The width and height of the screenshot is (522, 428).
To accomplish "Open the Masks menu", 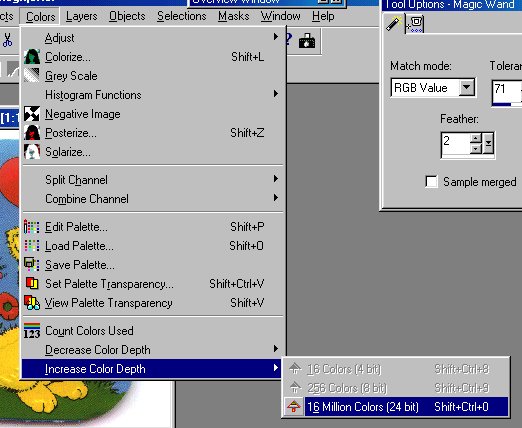I will tap(234, 16).
